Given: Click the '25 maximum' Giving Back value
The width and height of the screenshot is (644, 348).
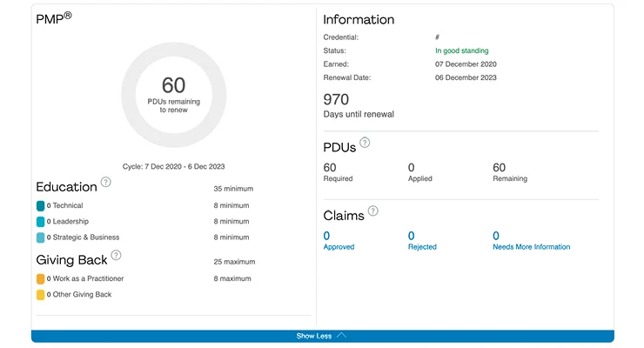Looking at the screenshot, I should [234, 261].
